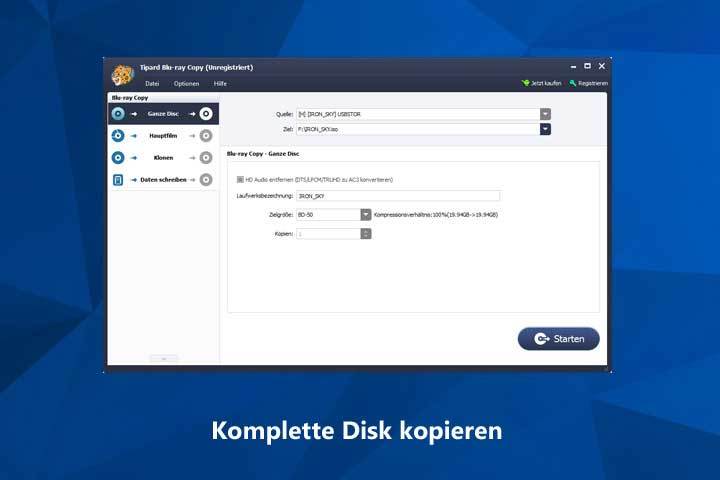The height and width of the screenshot is (480, 720).
Task: Click the Kopien count stepper arrows
Action: tap(366, 233)
